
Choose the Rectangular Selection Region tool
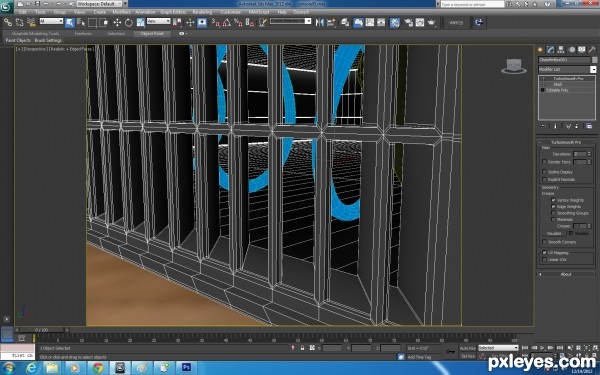pos(92,23)
